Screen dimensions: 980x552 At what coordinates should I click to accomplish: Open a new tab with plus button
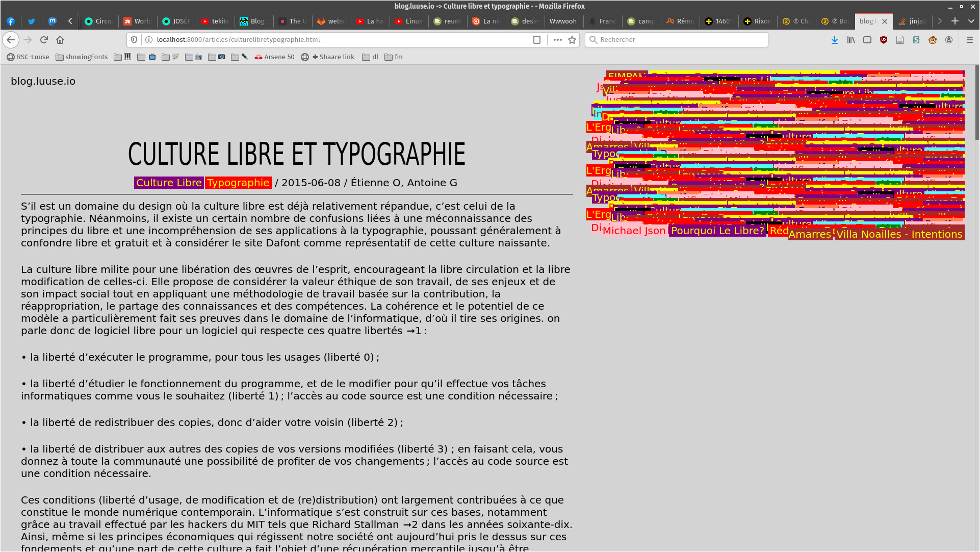coord(955,21)
